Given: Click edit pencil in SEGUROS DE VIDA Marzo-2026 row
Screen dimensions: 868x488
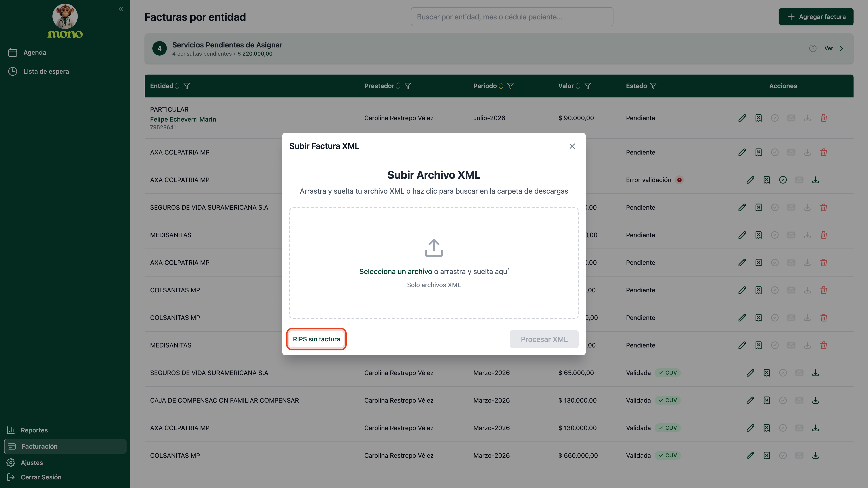Looking at the screenshot, I should point(750,373).
